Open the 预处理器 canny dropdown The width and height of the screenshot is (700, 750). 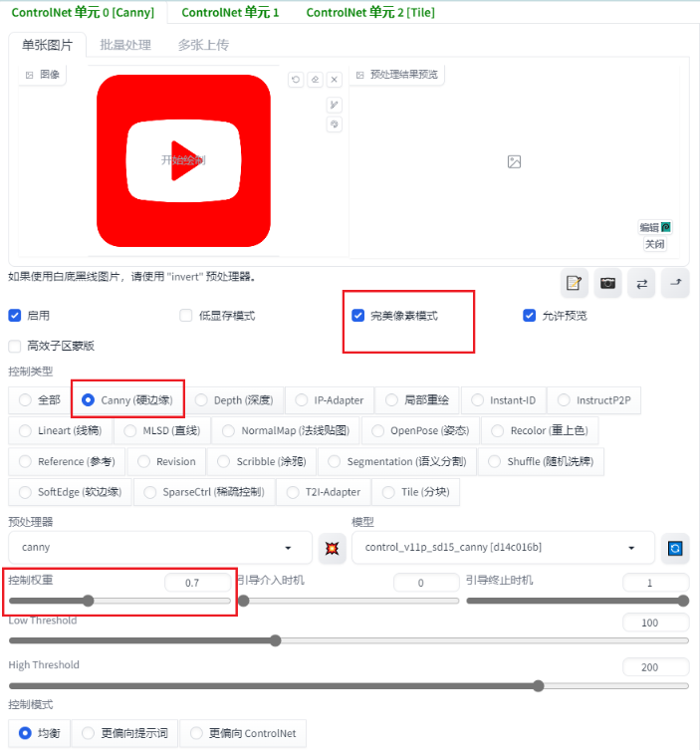tap(160, 548)
